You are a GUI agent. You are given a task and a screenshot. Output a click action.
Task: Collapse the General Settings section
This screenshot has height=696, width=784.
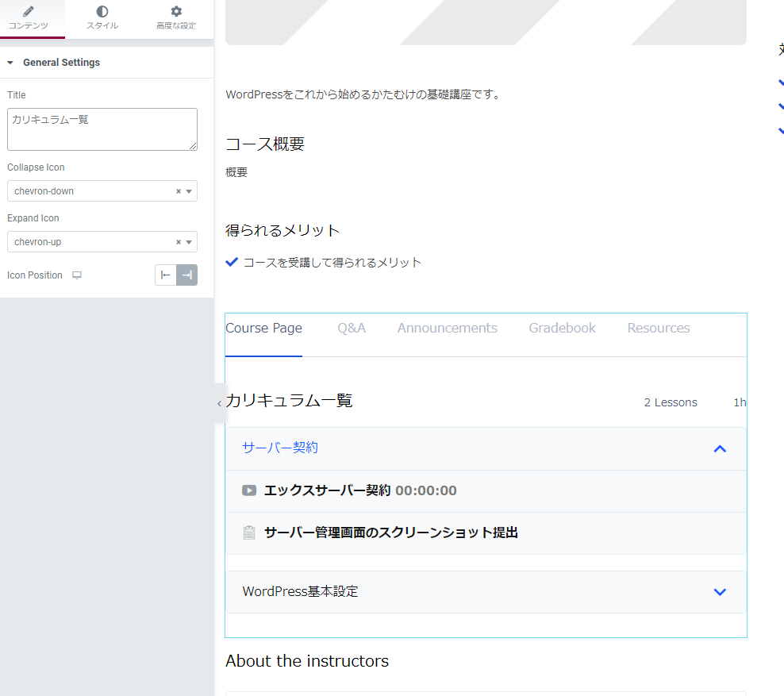click(x=10, y=63)
